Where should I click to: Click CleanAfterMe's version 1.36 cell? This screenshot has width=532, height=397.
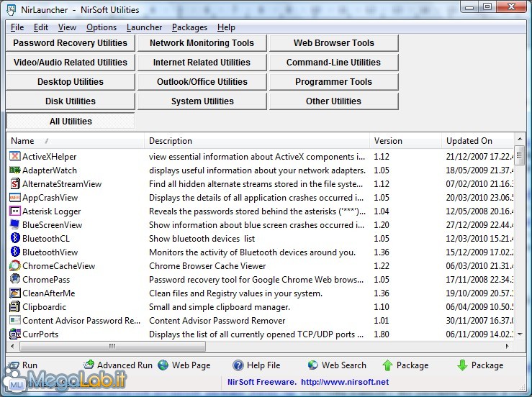(382, 293)
